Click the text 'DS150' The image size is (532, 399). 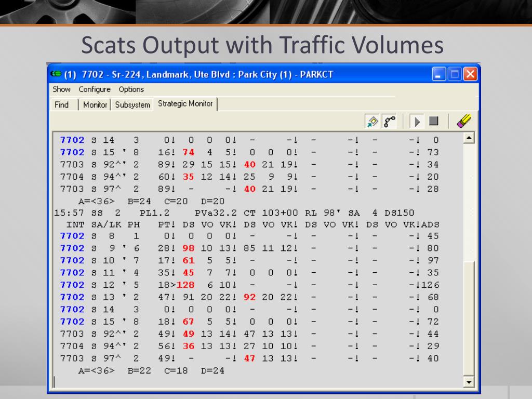point(400,212)
